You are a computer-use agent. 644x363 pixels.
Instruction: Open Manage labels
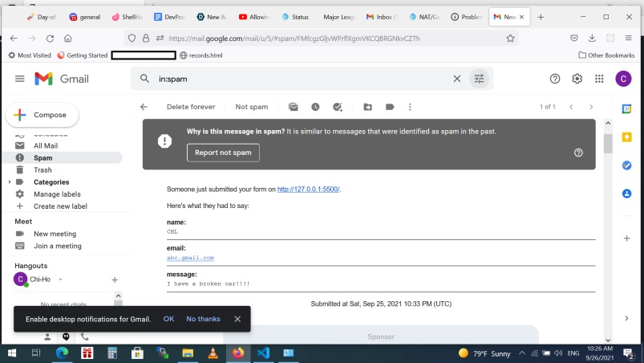[57, 194]
